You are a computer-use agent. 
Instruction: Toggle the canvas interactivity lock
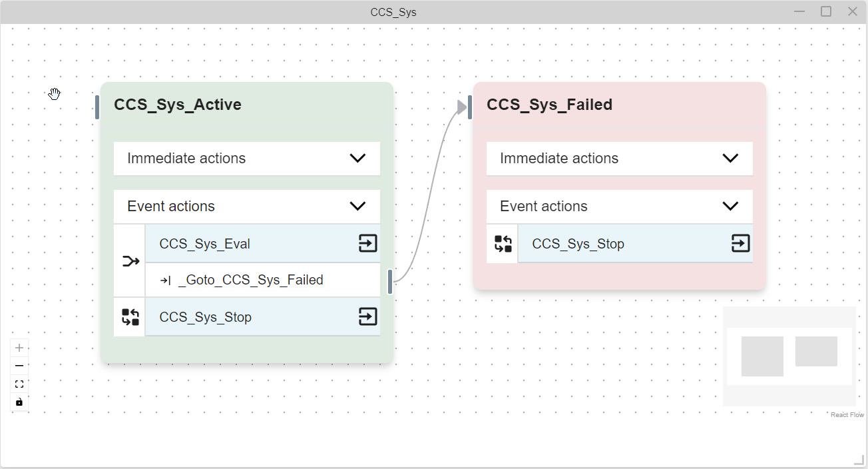point(19,402)
